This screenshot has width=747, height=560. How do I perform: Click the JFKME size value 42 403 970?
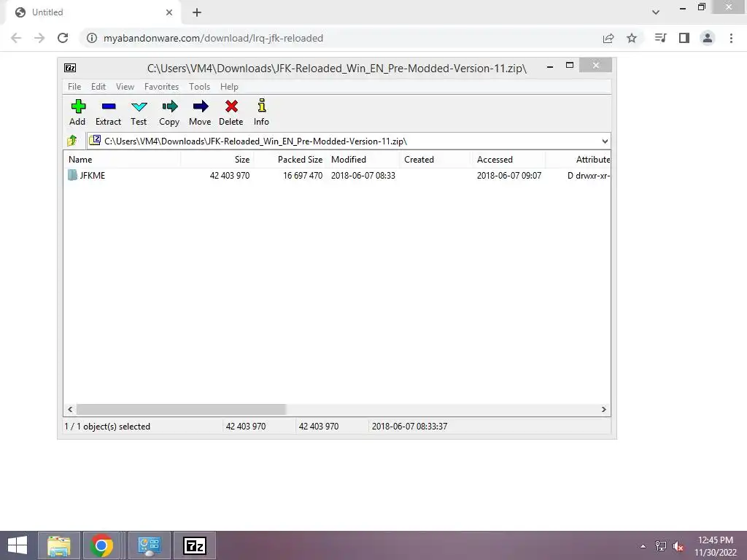[x=230, y=175]
